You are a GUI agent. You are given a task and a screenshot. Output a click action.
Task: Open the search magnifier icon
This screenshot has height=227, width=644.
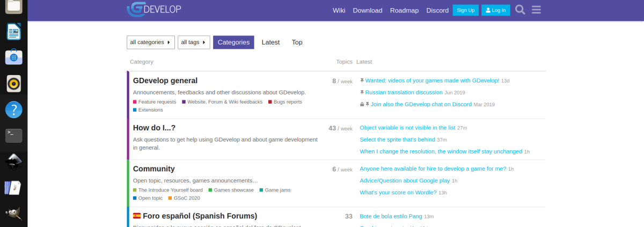pyautogui.click(x=520, y=10)
